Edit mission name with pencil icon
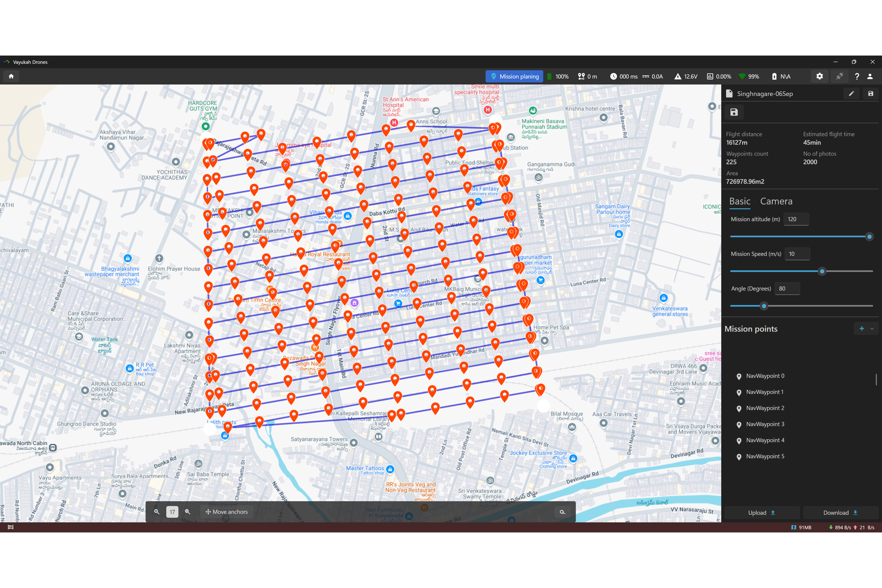Viewport: 882px width, 588px height. click(851, 94)
